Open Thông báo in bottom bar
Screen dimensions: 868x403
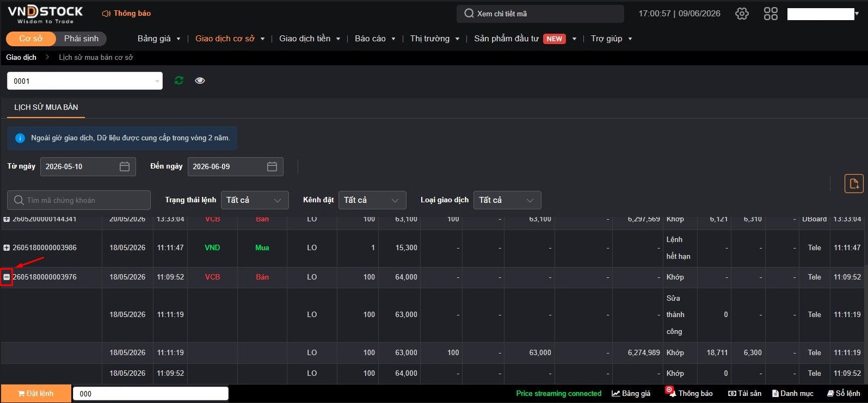click(690, 393)
